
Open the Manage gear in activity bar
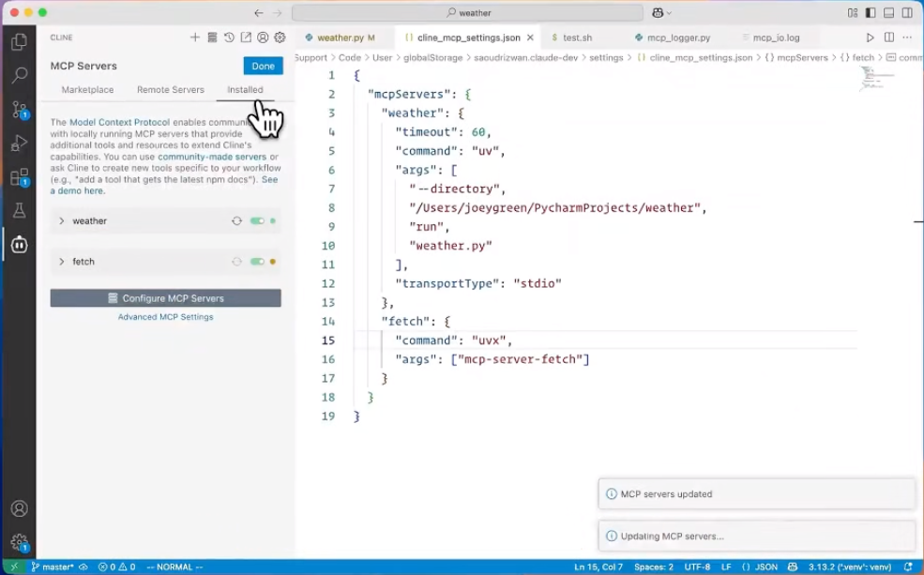(x=20, y=542)
